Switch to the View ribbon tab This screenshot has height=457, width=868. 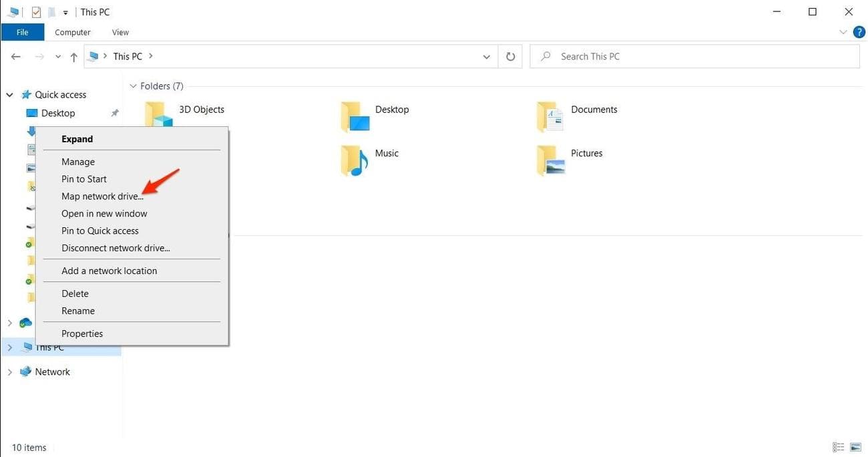tap(120, 31)
